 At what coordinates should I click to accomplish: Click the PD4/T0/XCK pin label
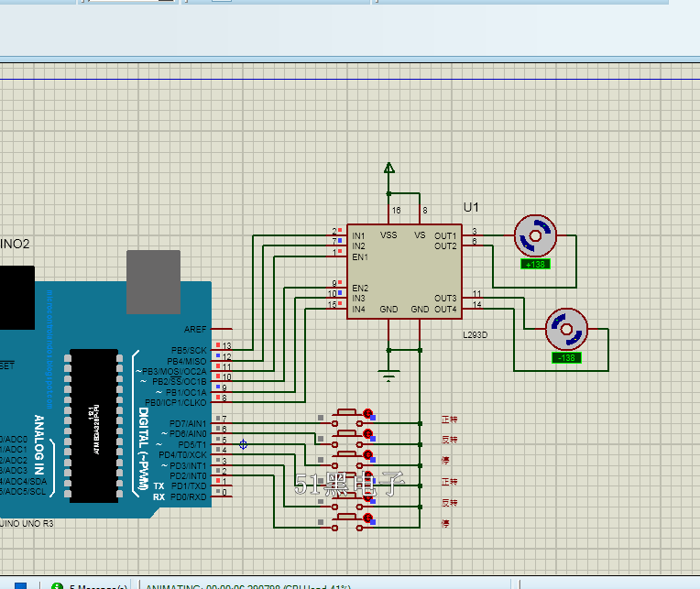click(182, 455)
